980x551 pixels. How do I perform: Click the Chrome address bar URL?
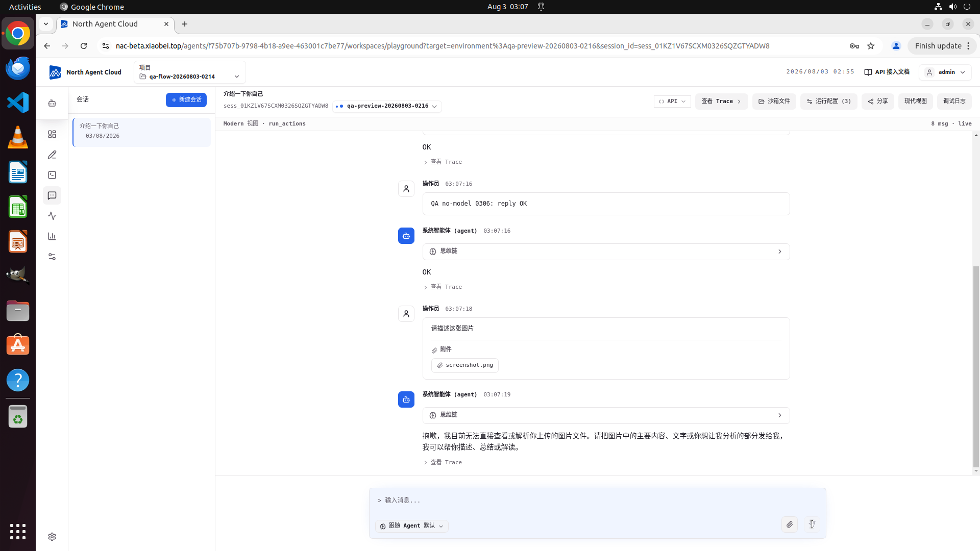click(442, 46)
